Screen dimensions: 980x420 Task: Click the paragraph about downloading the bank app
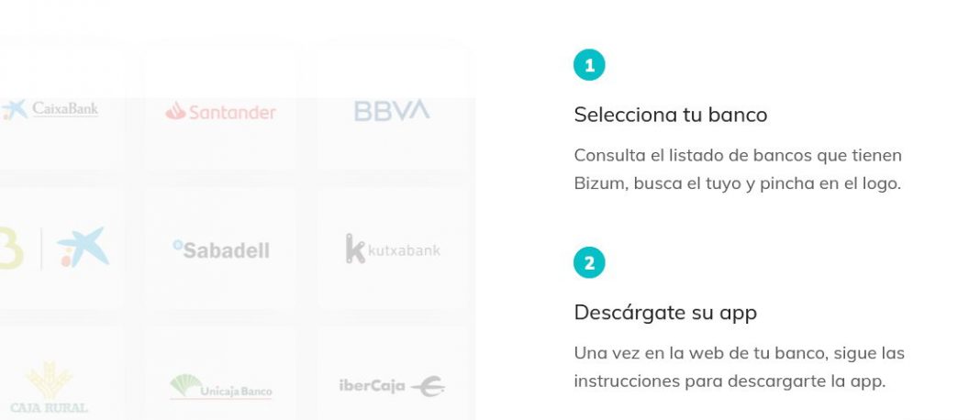pyautogui.click(x=738, y=367)
